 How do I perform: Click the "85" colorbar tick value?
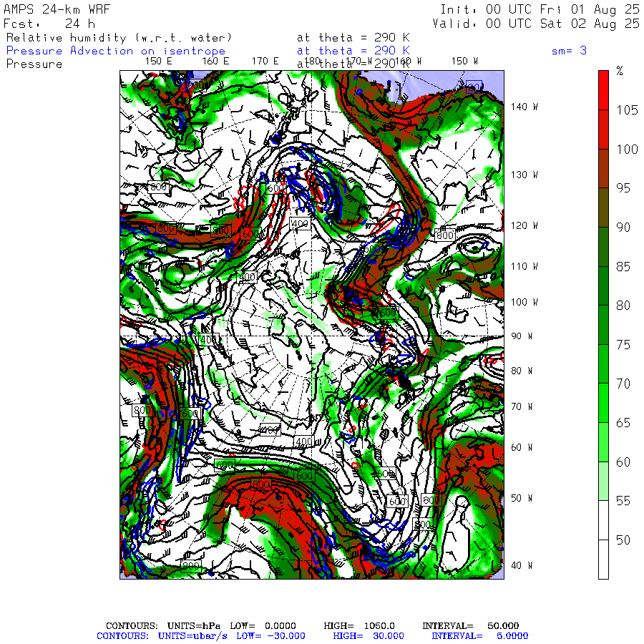pyautogui.click(x=623, y=267)
